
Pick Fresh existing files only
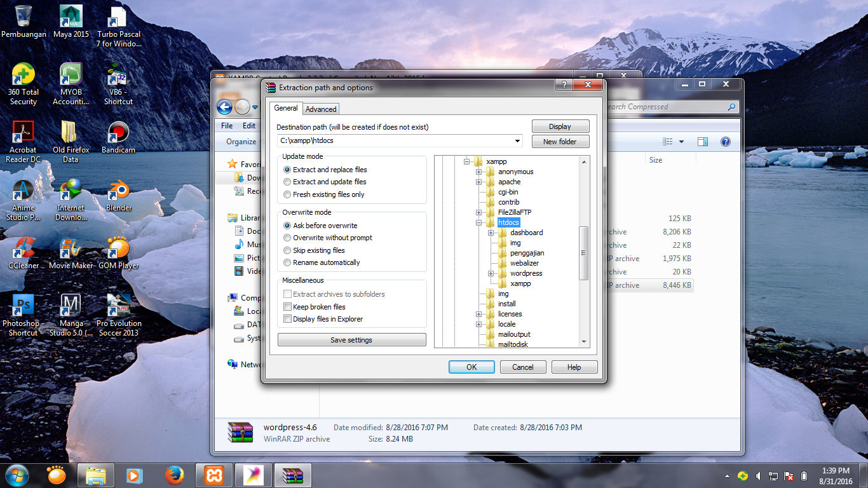pos(324,194)
